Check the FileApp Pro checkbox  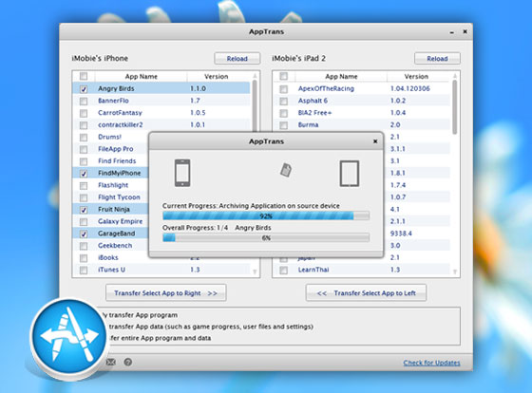coord(84,150)
